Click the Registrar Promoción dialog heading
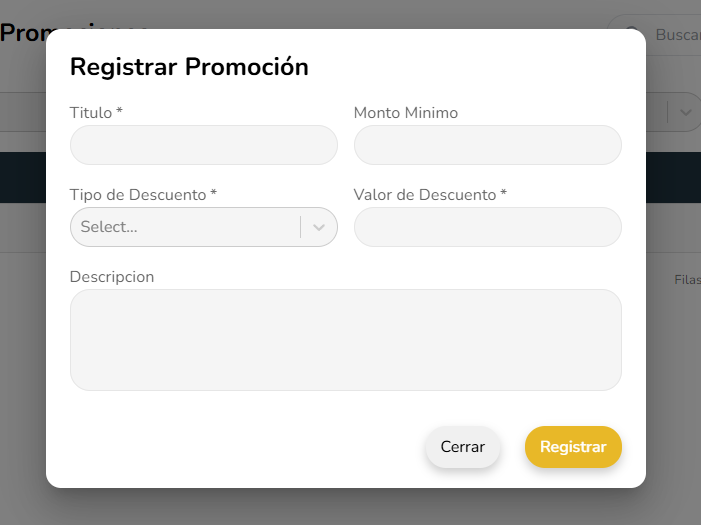This screenshot has width=701, height=525. pyautogui.click(x=189, y=67)
